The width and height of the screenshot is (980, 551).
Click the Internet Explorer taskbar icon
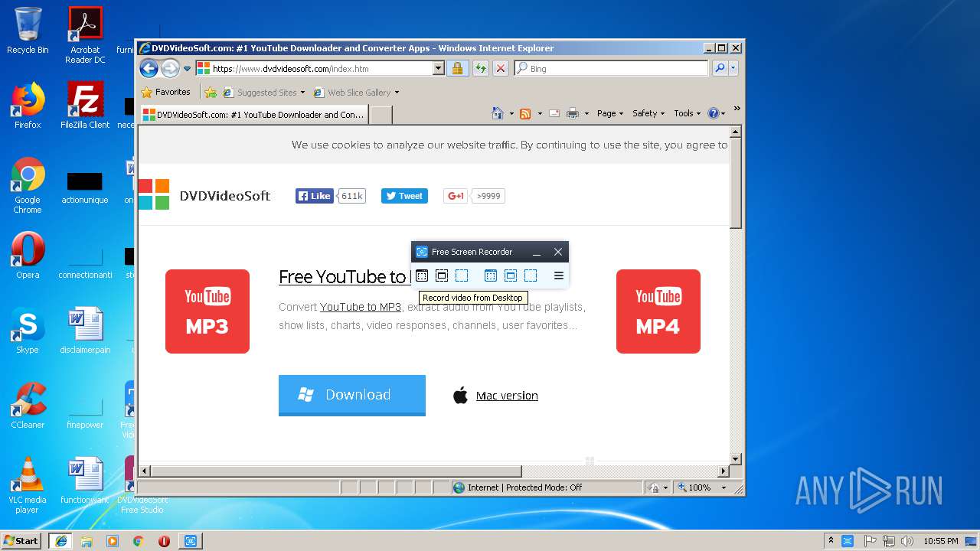[x=60, y=541]
